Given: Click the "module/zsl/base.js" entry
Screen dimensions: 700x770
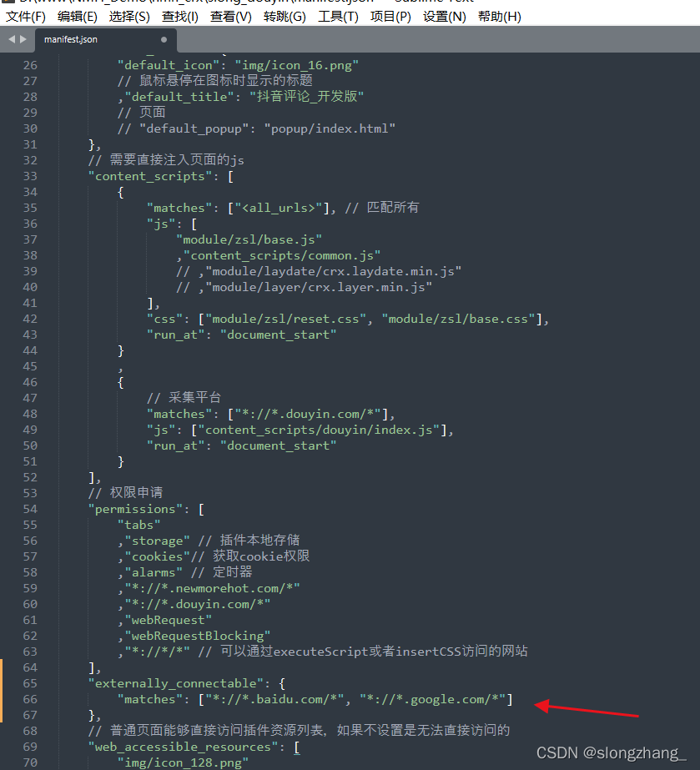Looking at the screenshot, I should click(x=249, y=239).
